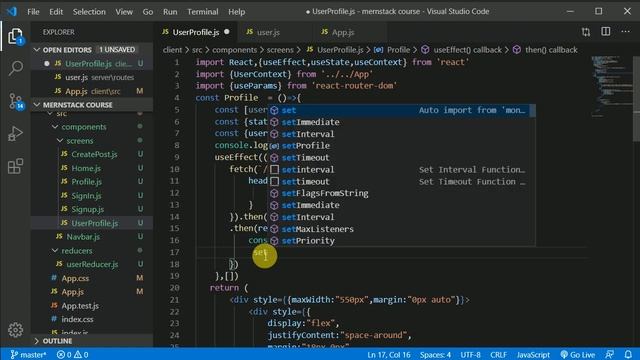Open errors and warnings count in status bar
This screenshot has width=640, height=360.
pyautogui.click(x=72, y=354)
